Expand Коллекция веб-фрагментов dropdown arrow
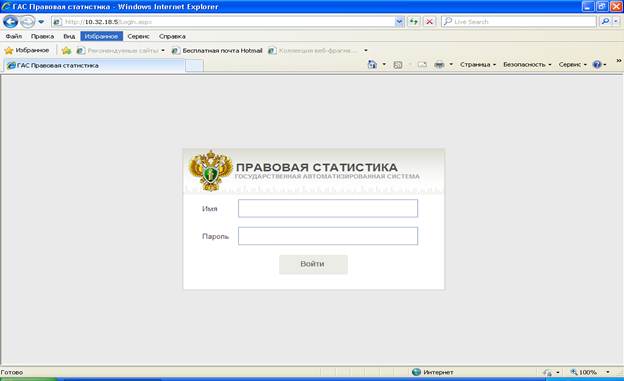The width and height of the screenshot is (624, 381). tap(366, 51)
